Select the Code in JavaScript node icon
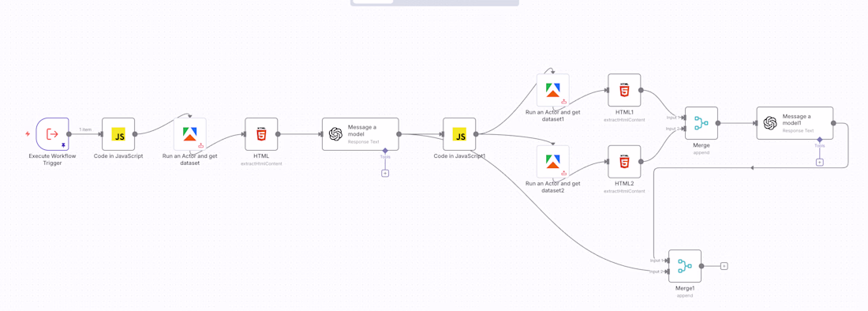868x311 pixels. (118, 134)
